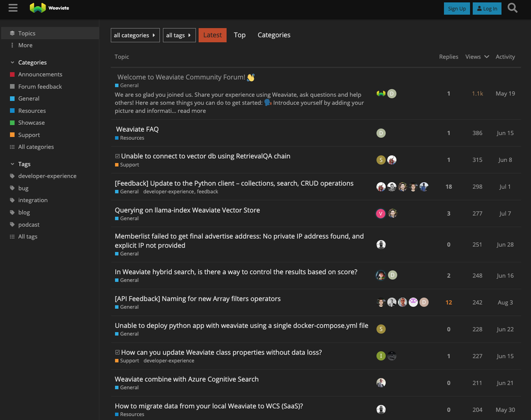Click the More vertical dots icon
The width and height of the screenshot is (531, 420).
(12, 45)
